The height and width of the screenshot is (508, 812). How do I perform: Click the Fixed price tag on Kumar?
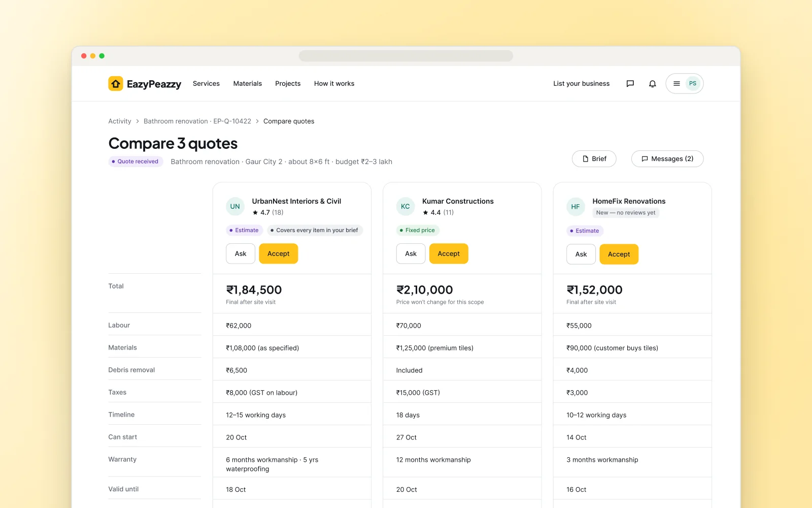click(418, 231)
